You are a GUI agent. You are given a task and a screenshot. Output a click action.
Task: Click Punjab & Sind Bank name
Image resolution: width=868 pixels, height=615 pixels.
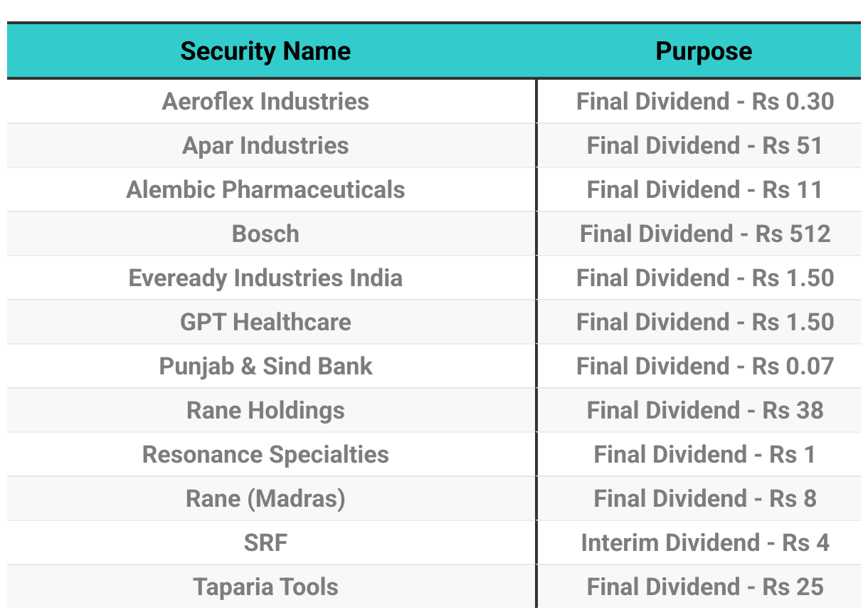(x=265, y=366)
